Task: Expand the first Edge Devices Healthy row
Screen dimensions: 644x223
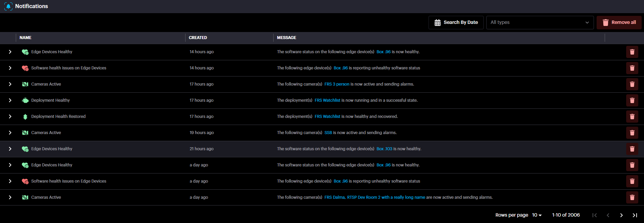Action: [10, 52]
